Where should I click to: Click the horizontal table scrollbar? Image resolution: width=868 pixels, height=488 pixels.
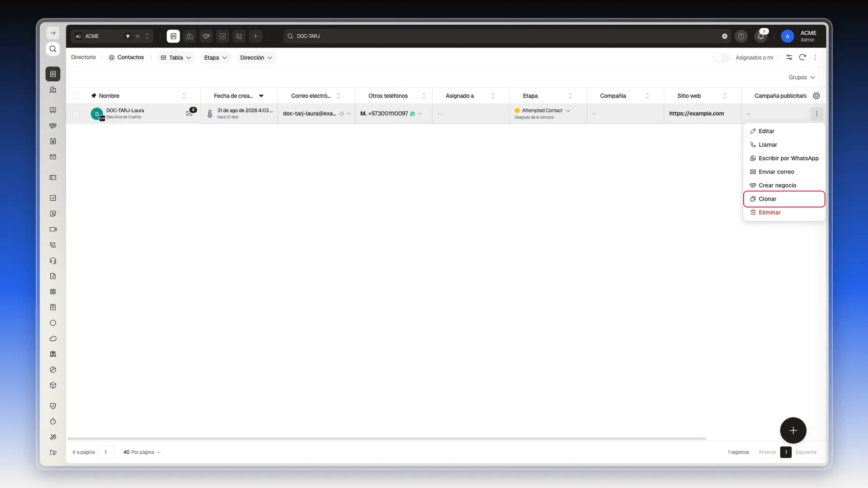click(x=387, y=438)
